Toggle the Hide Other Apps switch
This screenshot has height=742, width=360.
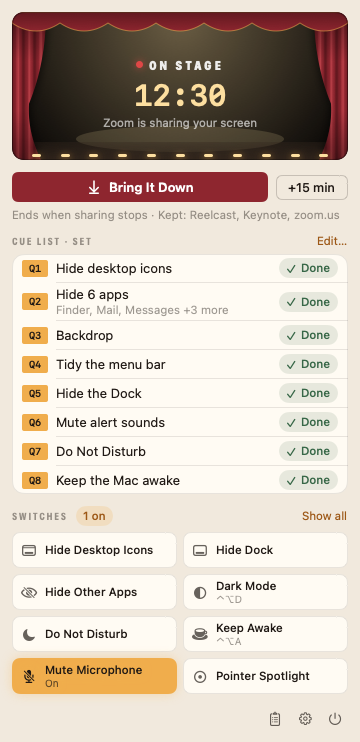pos(94,592)
